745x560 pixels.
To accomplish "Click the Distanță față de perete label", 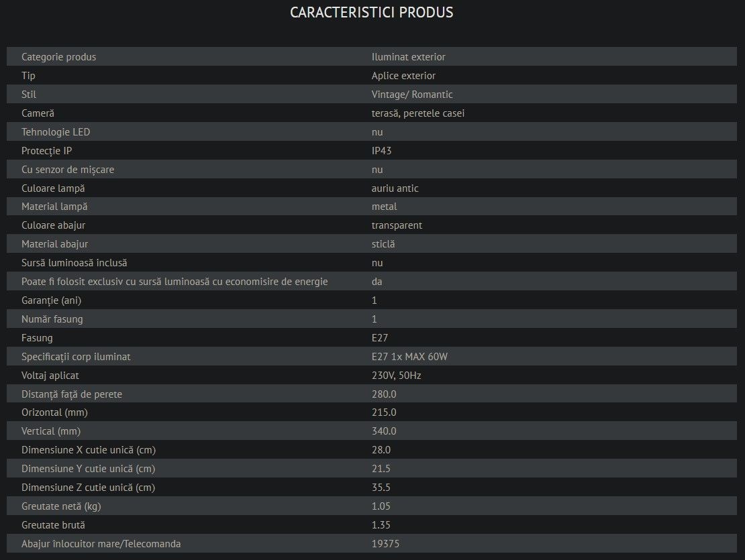I will [72, 394].
